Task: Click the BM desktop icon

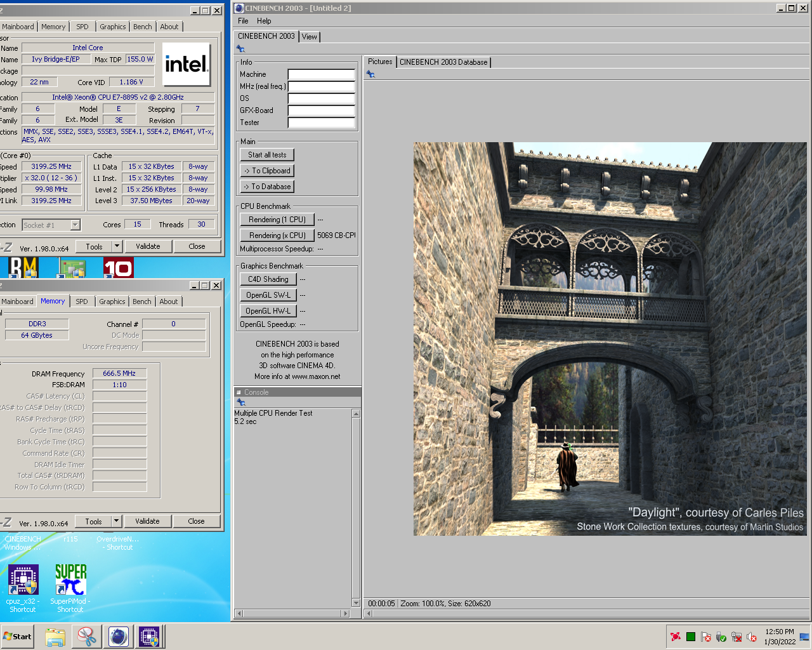Action: (23, 268)
